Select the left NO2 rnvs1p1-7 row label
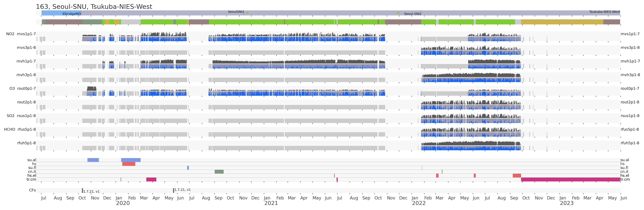644x210 pixels. (21, 34)
